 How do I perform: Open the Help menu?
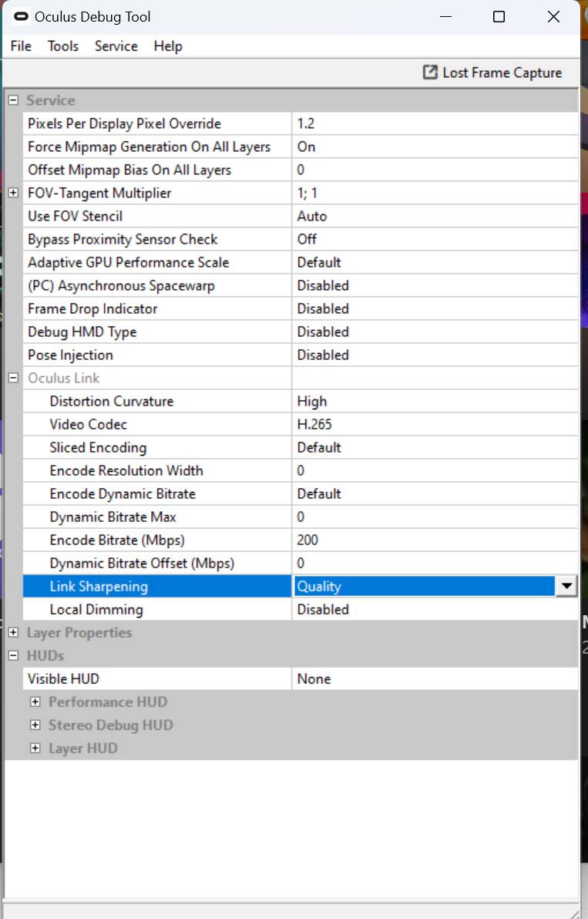click(168, 46)
